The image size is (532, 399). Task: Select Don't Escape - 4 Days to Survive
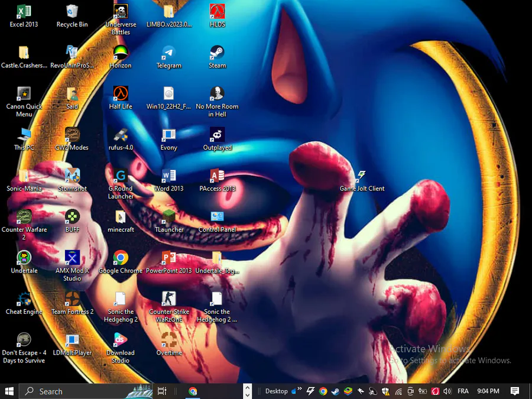[x=24, y=348]
